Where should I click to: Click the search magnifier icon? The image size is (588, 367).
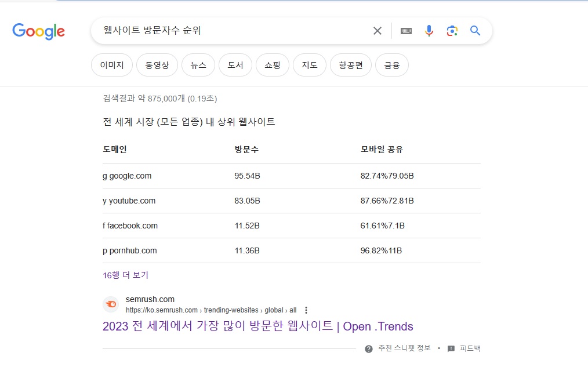click(475, 31)
